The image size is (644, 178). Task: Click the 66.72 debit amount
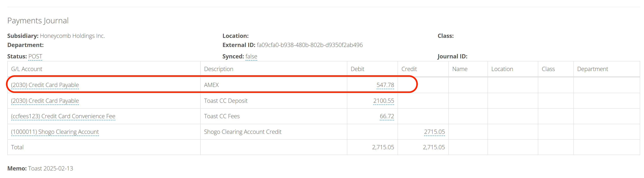(387, 116)
